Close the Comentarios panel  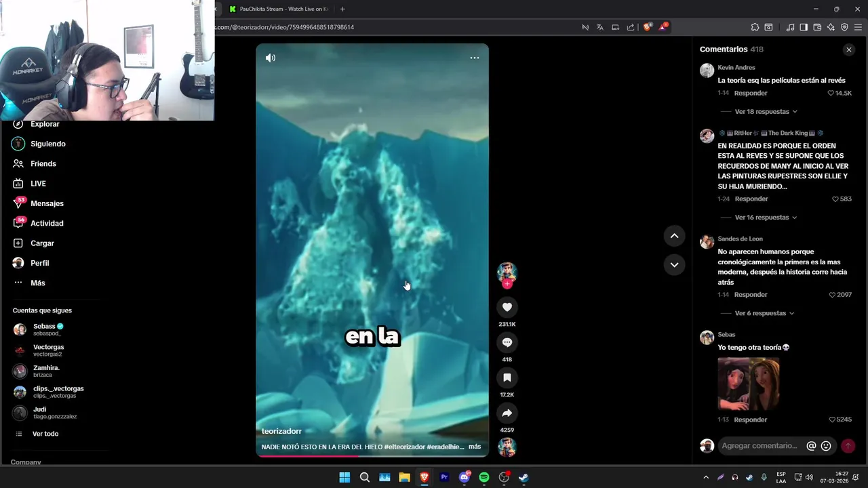coord(848,49)
